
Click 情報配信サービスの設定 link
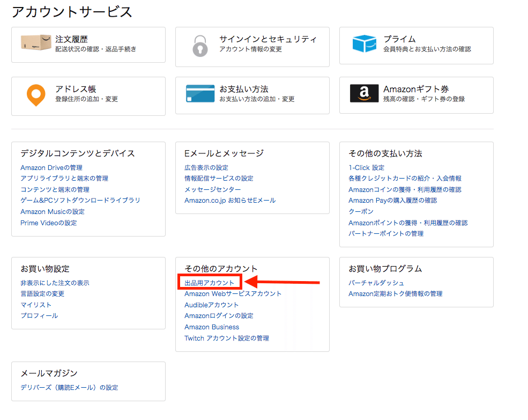pyautogui.click(x=219, y=178)
